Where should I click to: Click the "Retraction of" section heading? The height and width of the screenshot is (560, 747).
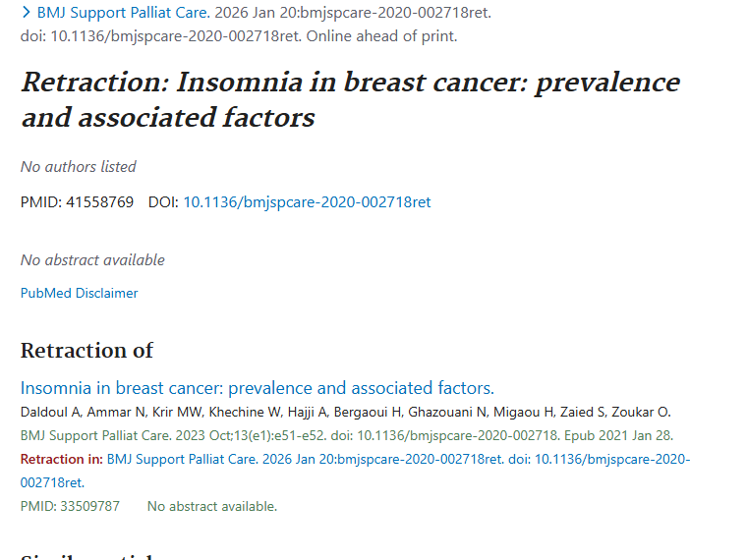click(x=86, y=350)
